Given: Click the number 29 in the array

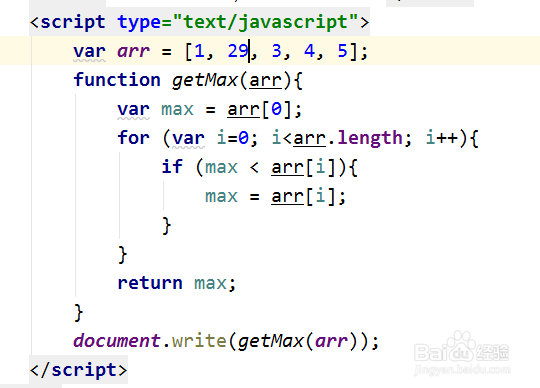Looking at the screenshot, I should click(x=238, y=51).
